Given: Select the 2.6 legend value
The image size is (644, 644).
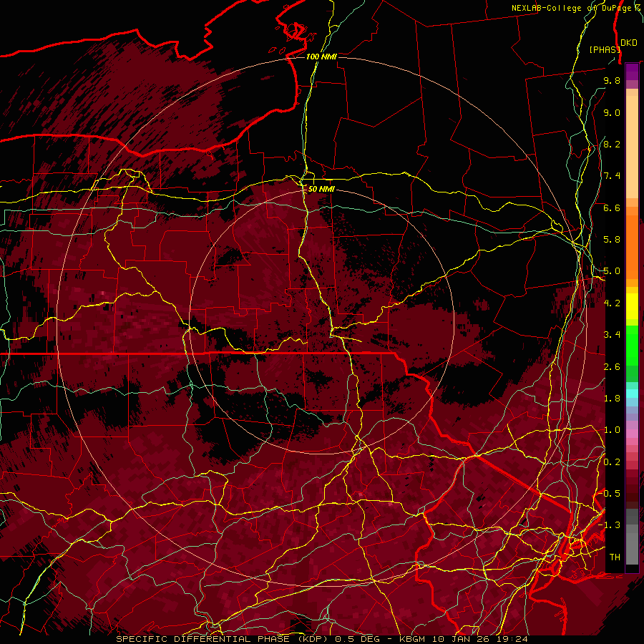Looking at the screenshot, I should pyautogui.click(x=612, y=367).
